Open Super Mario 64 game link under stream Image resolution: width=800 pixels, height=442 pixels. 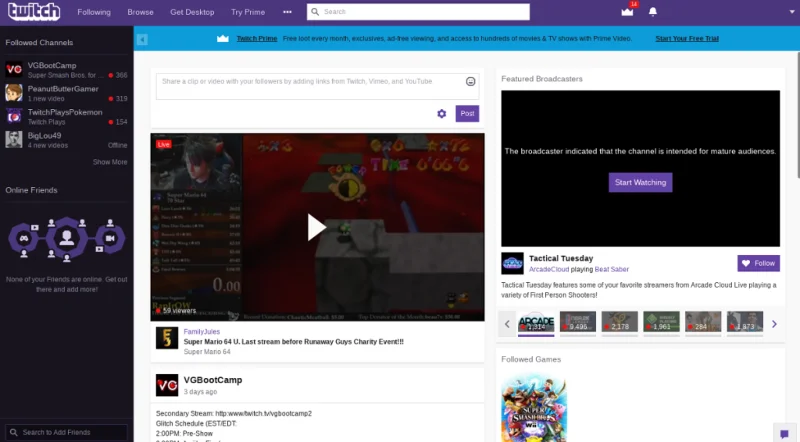(x=207, y=352)
